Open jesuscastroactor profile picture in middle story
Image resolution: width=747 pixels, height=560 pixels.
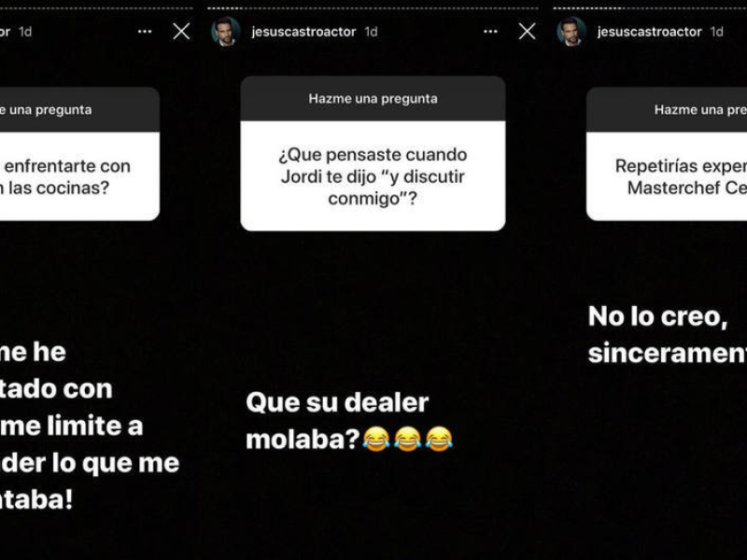pyautogui.click(x=226, y=32)
